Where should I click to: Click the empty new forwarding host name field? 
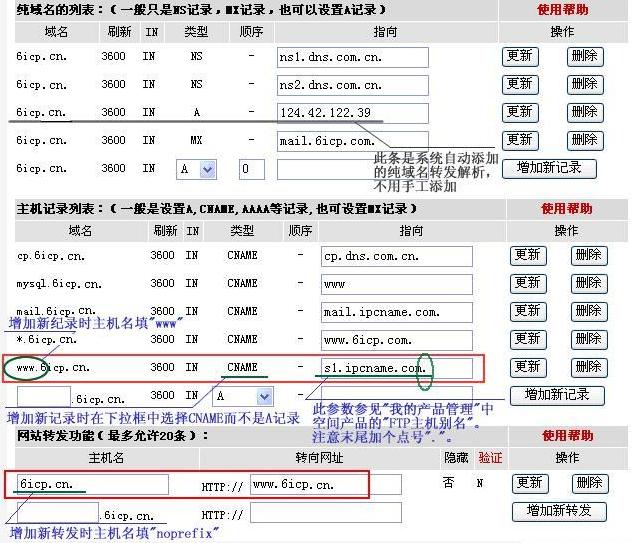pos(58,512)
